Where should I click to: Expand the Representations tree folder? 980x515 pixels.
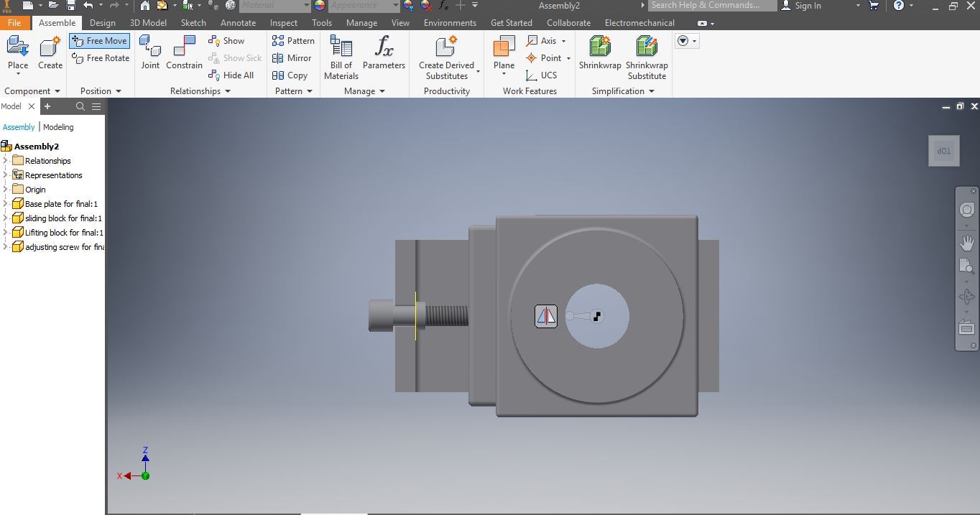pyautogui.click(x=6, y=175)
